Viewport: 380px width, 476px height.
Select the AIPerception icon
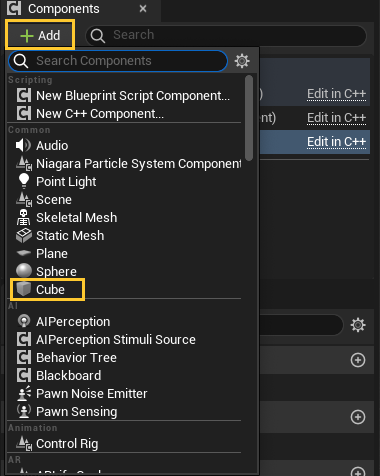point(24,321)
